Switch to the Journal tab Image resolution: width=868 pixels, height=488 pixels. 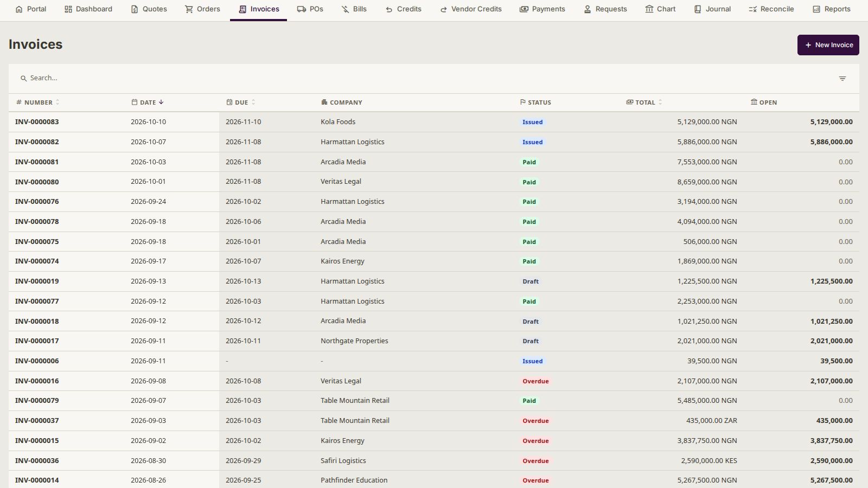coord(712,9)
